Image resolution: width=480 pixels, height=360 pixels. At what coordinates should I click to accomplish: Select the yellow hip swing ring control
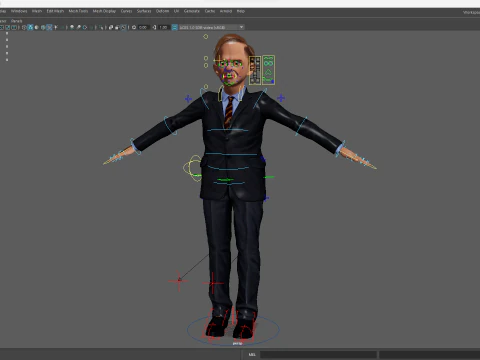click(193, 168)
